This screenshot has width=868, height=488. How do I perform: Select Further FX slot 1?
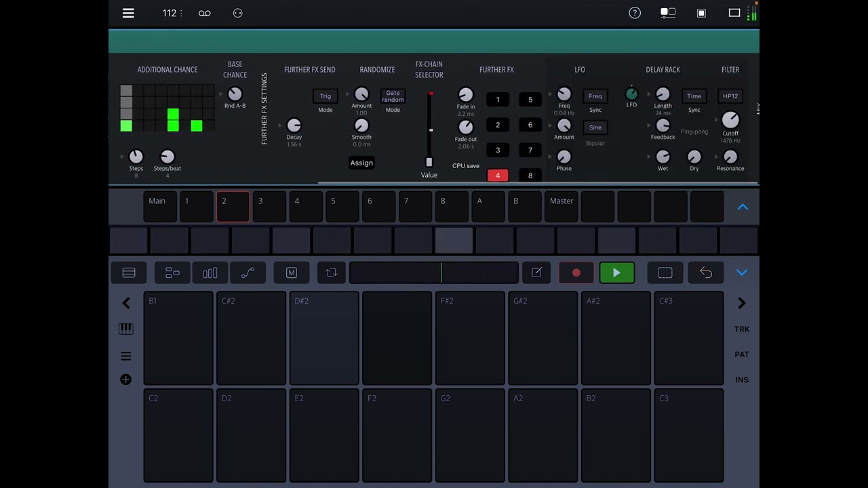tap(498, 100)
